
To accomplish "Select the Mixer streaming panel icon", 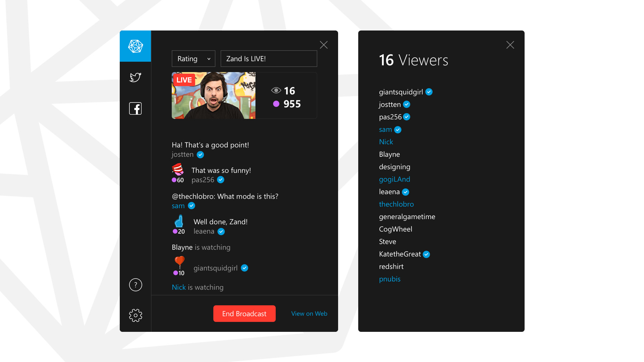I will 135,46.
